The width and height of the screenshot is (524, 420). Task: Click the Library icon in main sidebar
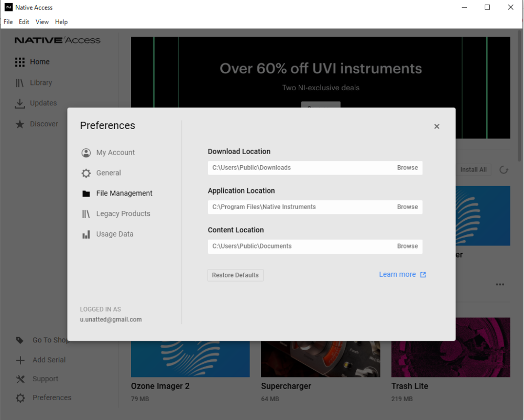[x=20, y=83]
